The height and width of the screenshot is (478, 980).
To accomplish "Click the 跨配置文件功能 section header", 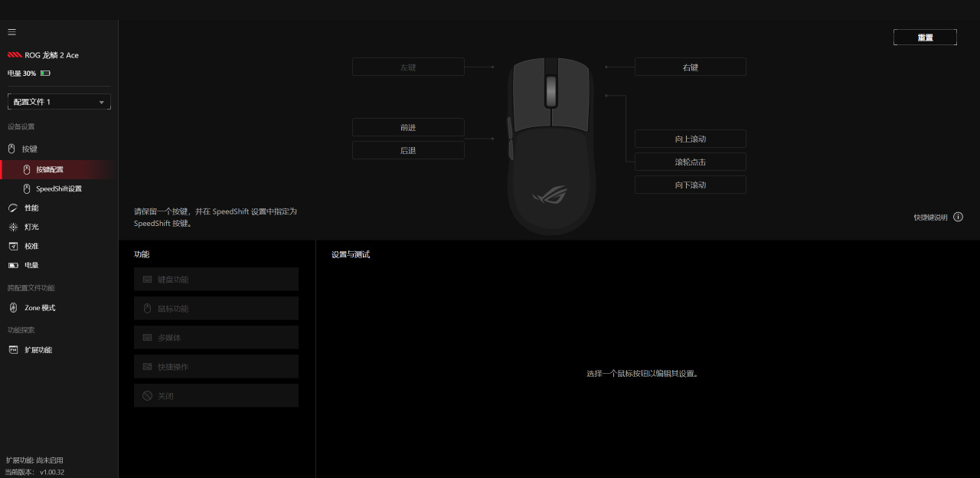I will coord(31,288).
